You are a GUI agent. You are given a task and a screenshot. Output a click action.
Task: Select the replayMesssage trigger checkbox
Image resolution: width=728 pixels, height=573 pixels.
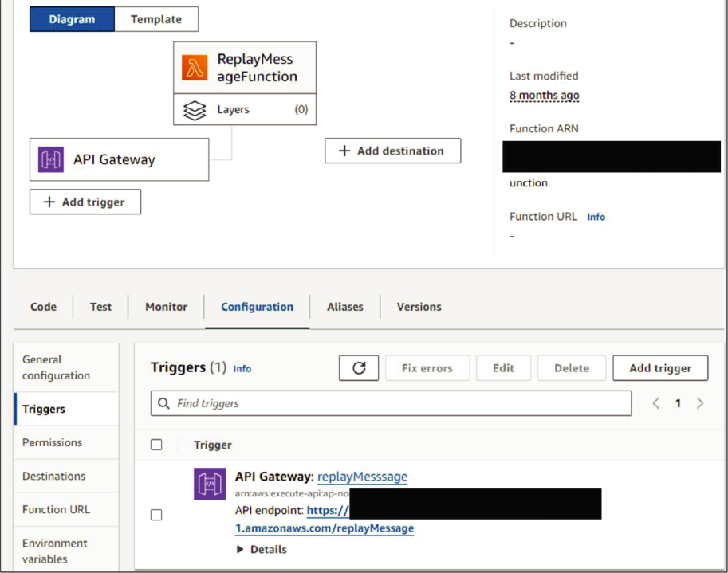coord(156,515)
